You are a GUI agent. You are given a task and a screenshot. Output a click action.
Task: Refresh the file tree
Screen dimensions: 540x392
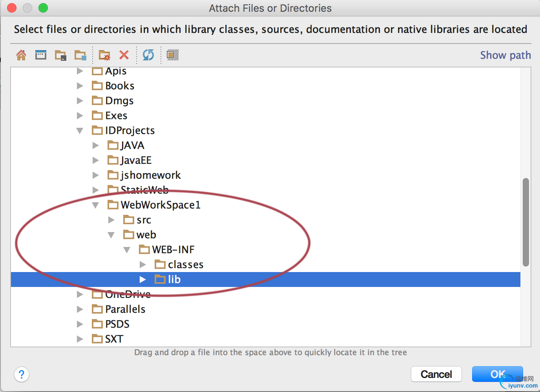(148, 55)
